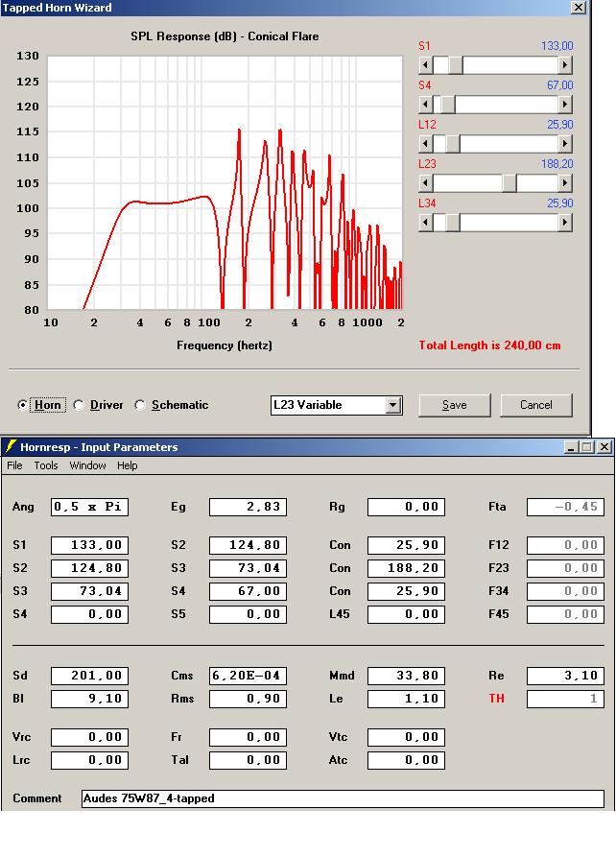Click right arrow of L23 slider
Viewport: 616px width, 857px height.
coord(564,183)
